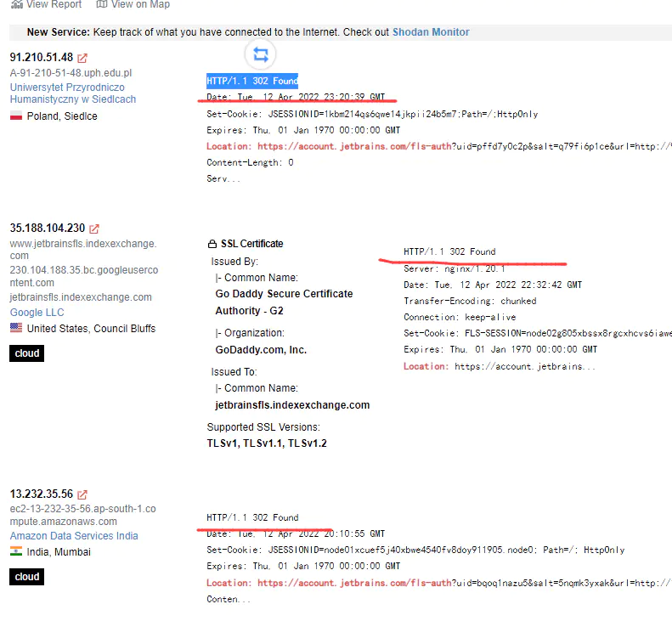672x638 pixels.
Task: Click the round blue swap arrows icon
Action: (x=261, y=54)
